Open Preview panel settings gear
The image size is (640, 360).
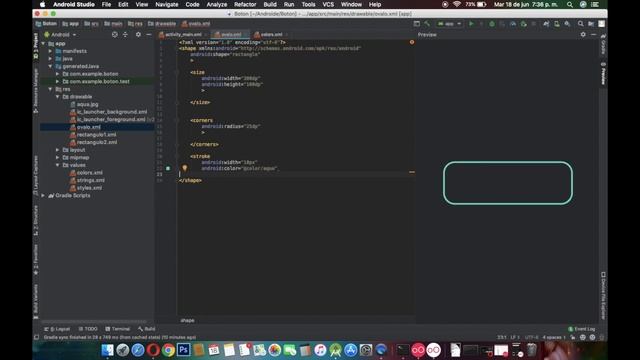583,35
